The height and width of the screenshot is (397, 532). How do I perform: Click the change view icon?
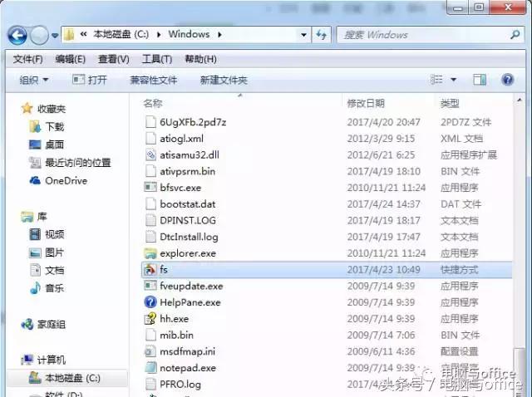point(436,80)
